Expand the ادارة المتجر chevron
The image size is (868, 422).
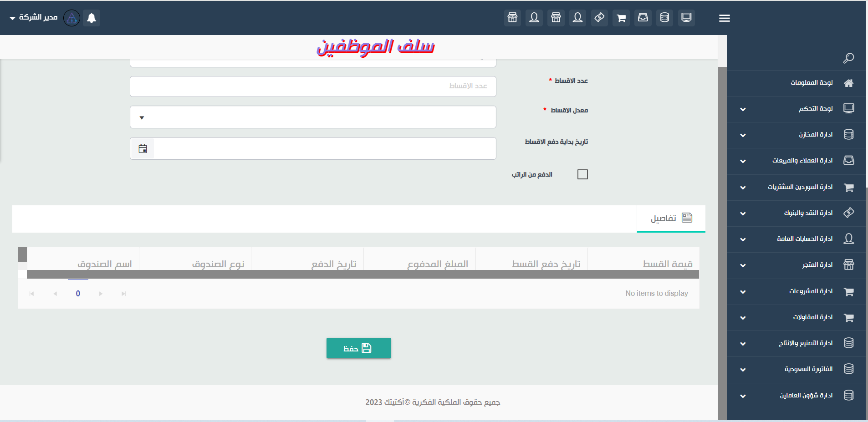tap(743, 265)
